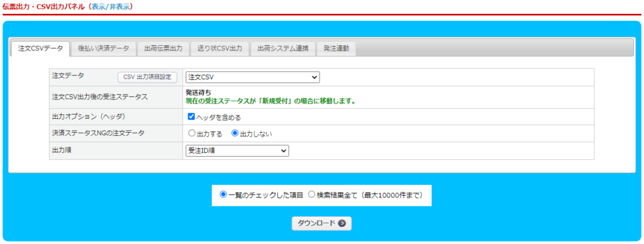The height and width of the screenshot is (244, 644).
Task: Choose 一覧のチェックした項目 radio option
Action: pyautogui.click(x=223, y=195)
